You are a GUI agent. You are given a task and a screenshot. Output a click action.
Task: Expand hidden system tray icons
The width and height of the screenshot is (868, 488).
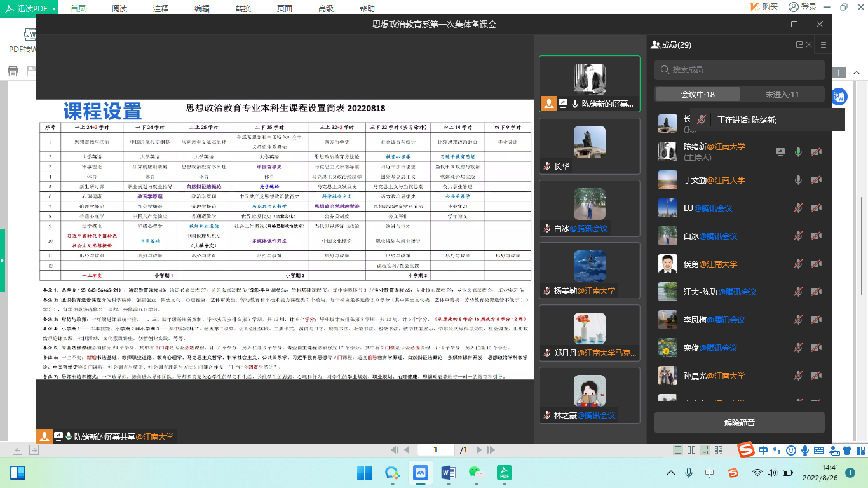coord(670,473)
